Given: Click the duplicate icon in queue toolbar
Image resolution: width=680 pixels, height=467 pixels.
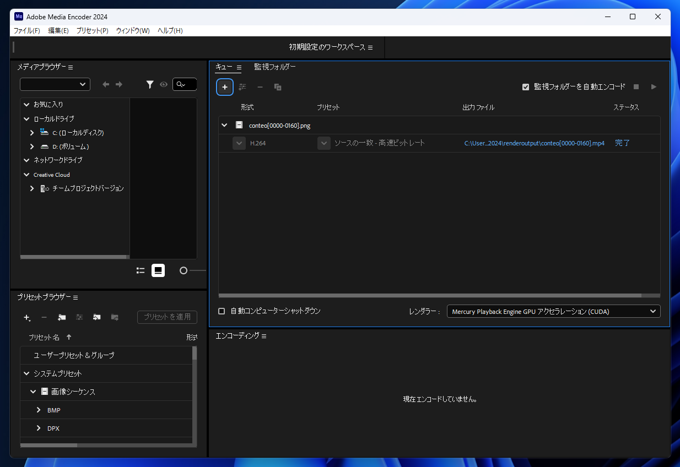Looking at the screenshot, I should point(278,87).
